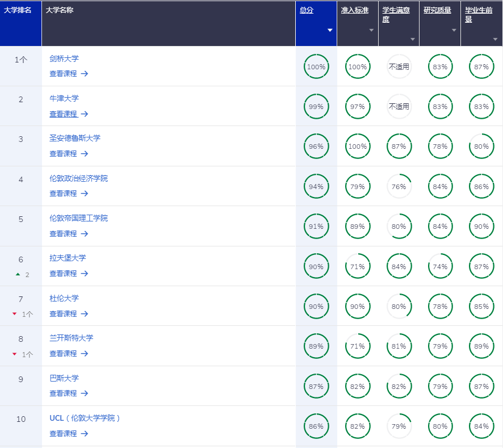Click green up arrow beside rank 6
This screenshot has height=448, width=503.
18,274
